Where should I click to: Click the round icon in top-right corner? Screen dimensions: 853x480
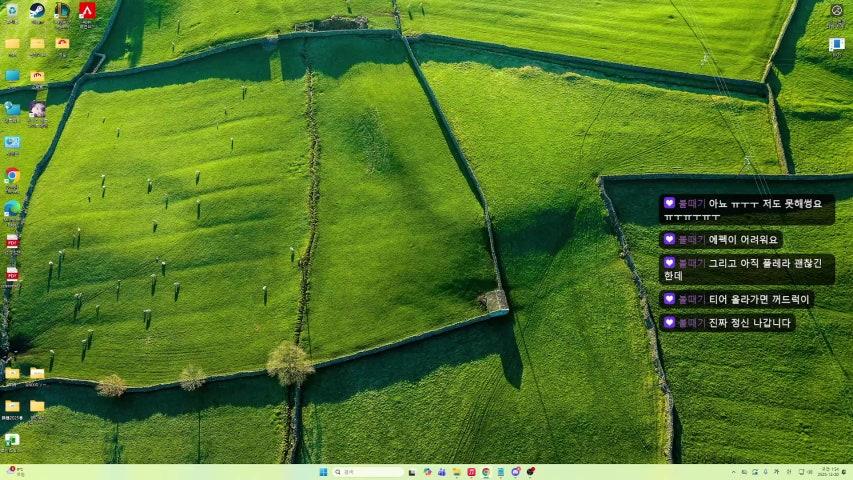coord(837,10)
